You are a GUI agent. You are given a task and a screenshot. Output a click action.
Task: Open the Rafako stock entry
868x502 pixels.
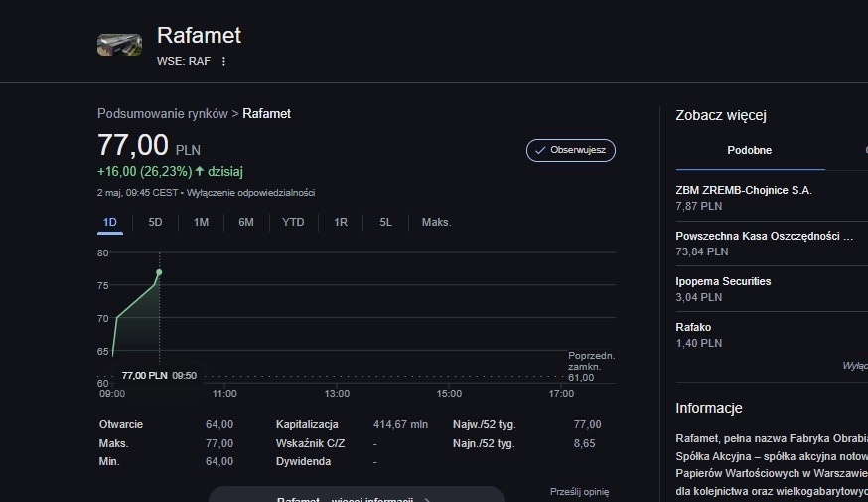point(693,327)
